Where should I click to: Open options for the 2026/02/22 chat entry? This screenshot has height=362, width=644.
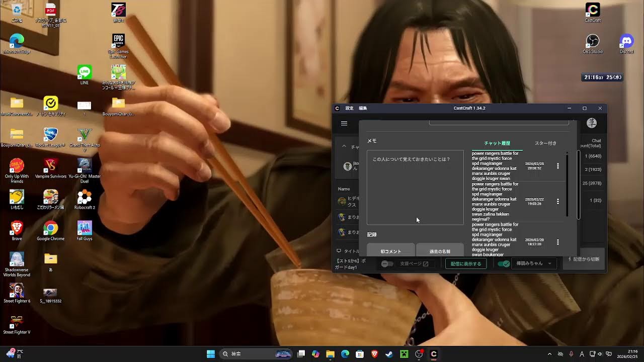coord(557,201)
